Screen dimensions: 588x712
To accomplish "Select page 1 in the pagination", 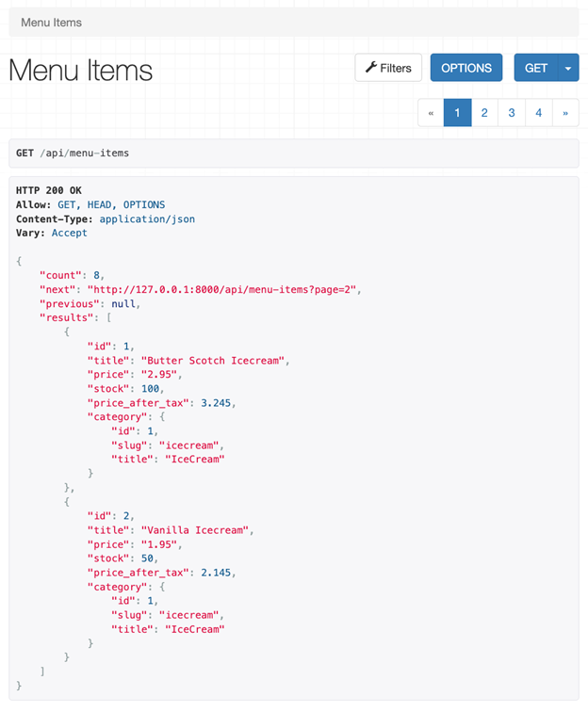I will (x=457, y=113).
